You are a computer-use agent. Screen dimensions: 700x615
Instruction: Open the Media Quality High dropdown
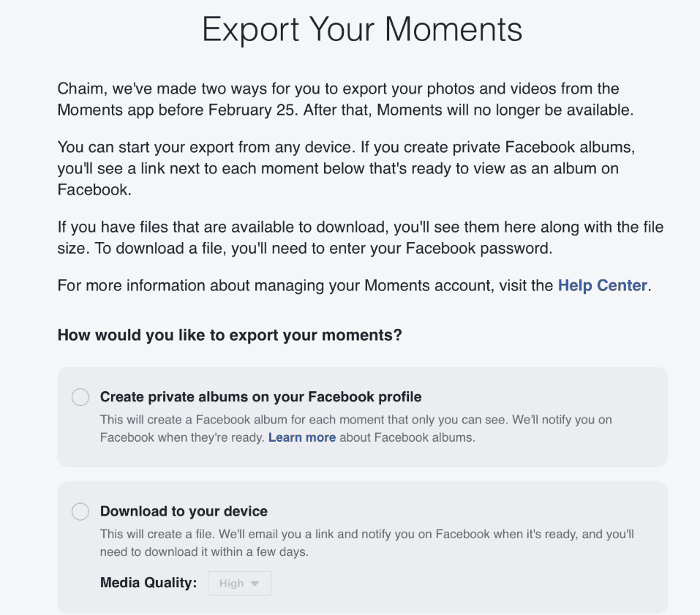pos(239,584)
